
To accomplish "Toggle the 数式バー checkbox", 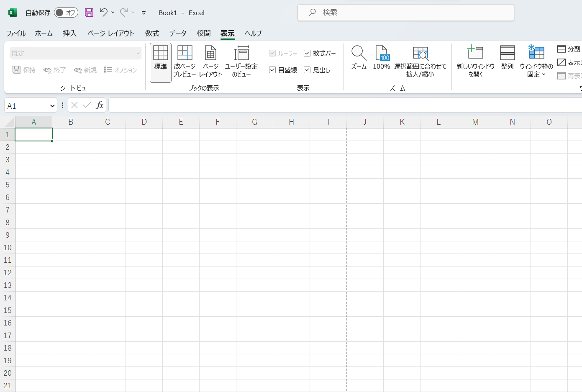I will coord(307,53).
